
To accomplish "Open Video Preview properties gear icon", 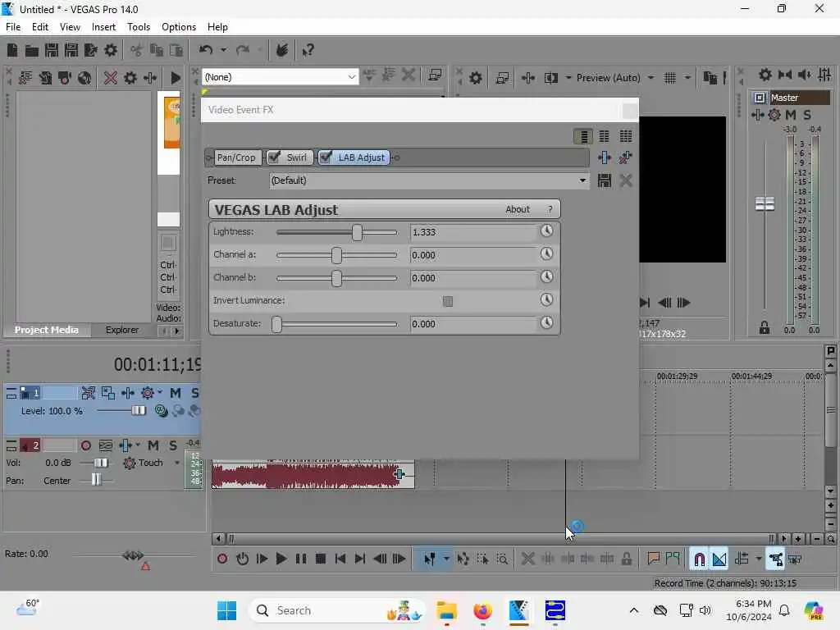I will (x=475, y=78).
